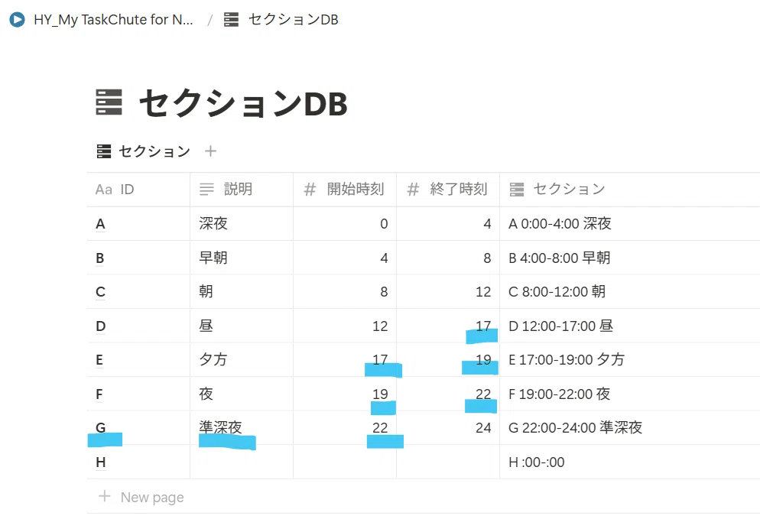Click the セクションDB page title text
Image resolution: width=760 pixels, height=532 pixels.
tap(243, 103)
